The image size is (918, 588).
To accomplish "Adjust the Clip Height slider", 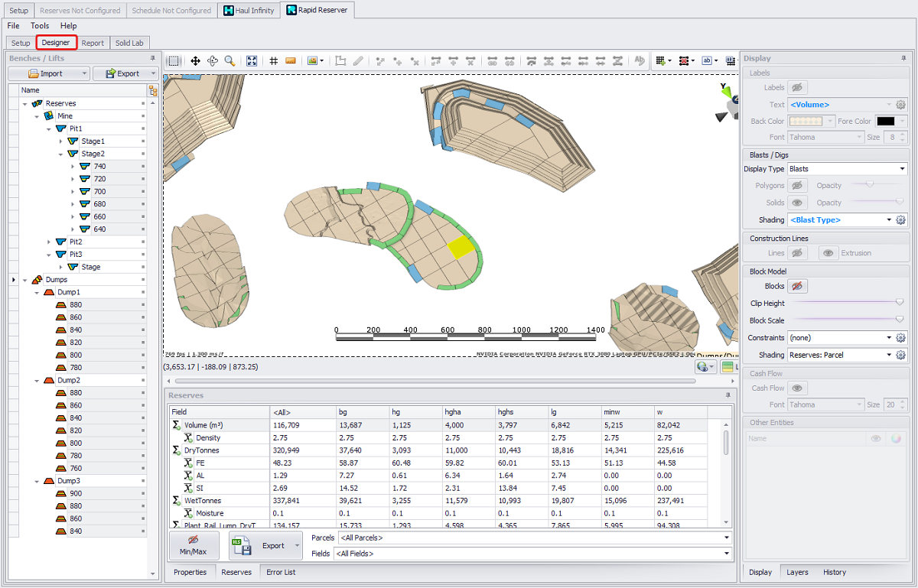I will pos(899,303).
